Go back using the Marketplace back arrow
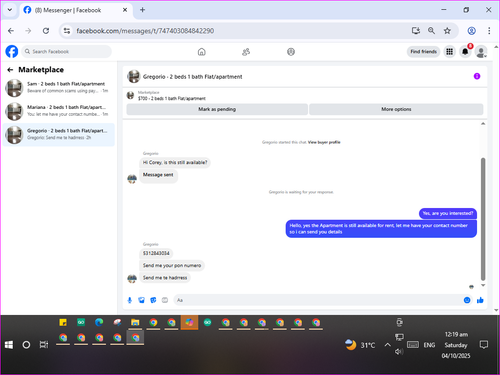Viewport: 500px width, 375px height. (10, 70)
